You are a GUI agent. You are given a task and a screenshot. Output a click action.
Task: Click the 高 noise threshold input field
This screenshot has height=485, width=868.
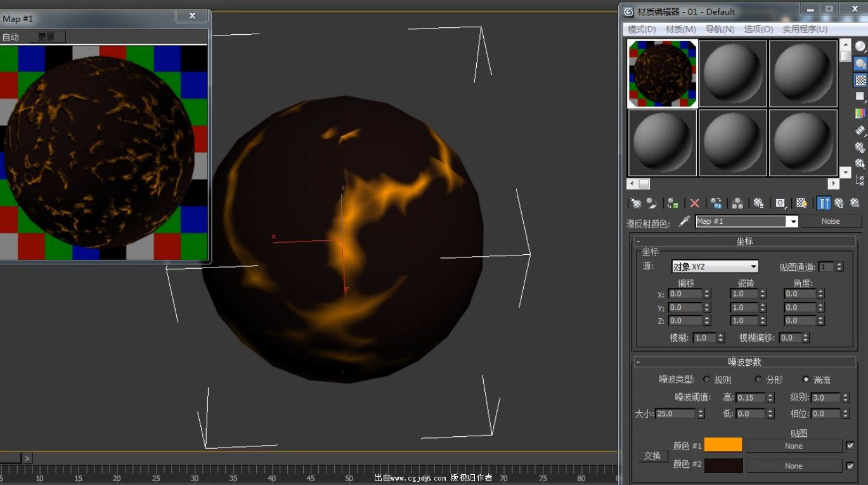(x=751, y=398)
